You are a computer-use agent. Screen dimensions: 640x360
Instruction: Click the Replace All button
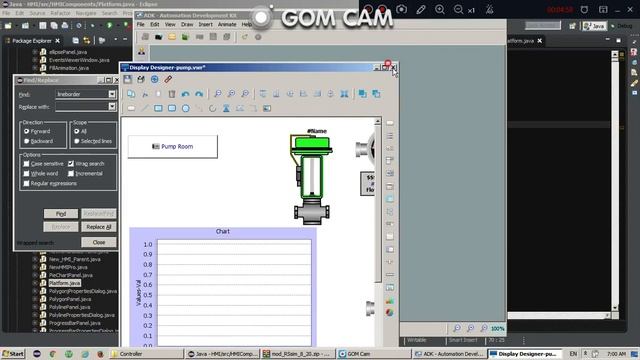[99, 227]
